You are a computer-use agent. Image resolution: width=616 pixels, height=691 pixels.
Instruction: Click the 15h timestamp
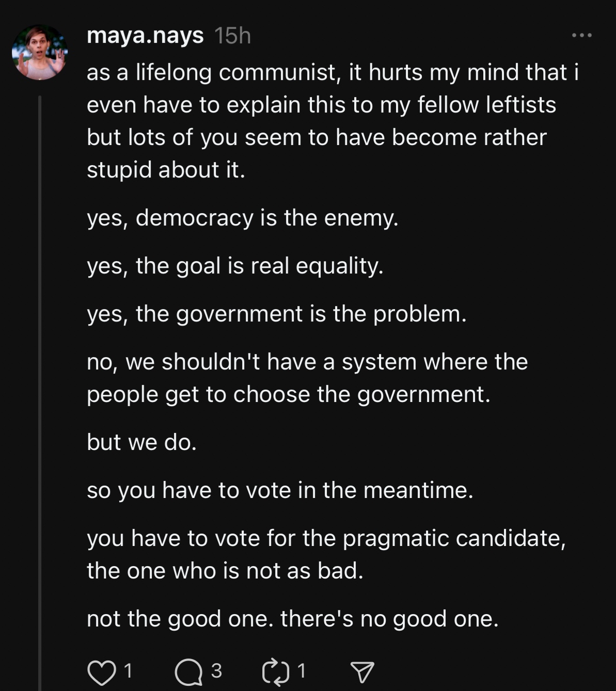coord(232,36)
